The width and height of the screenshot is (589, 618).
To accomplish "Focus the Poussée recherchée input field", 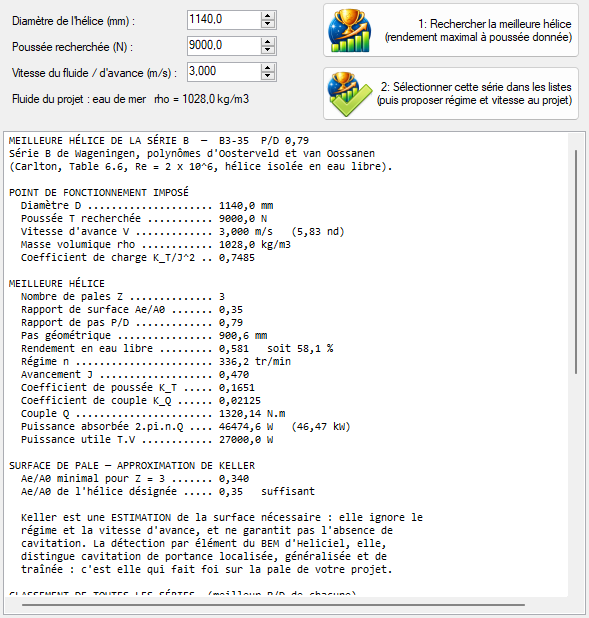I will [x=224, y=46].
